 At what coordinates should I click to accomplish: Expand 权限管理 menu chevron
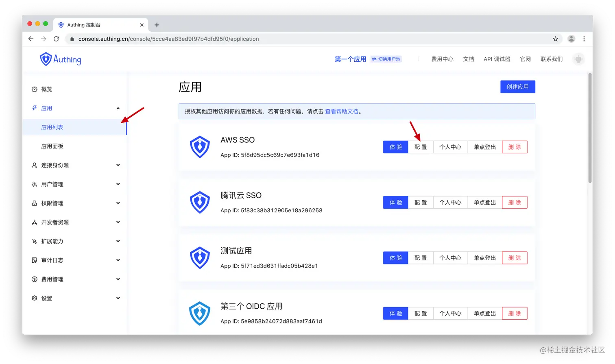[118, 203]
